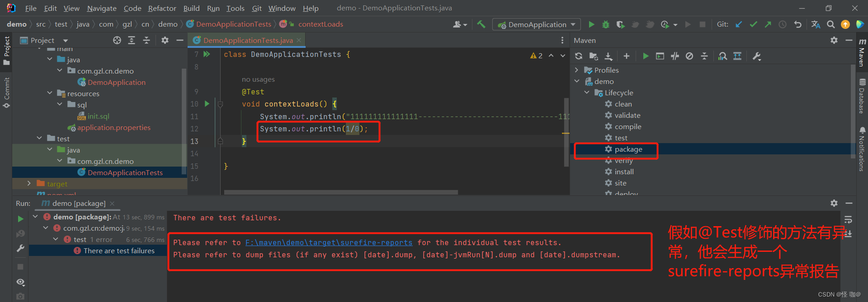This screenshot has width=868, height=302.
Task: Rerun the demo [package] build
Action: coord(20,219)
